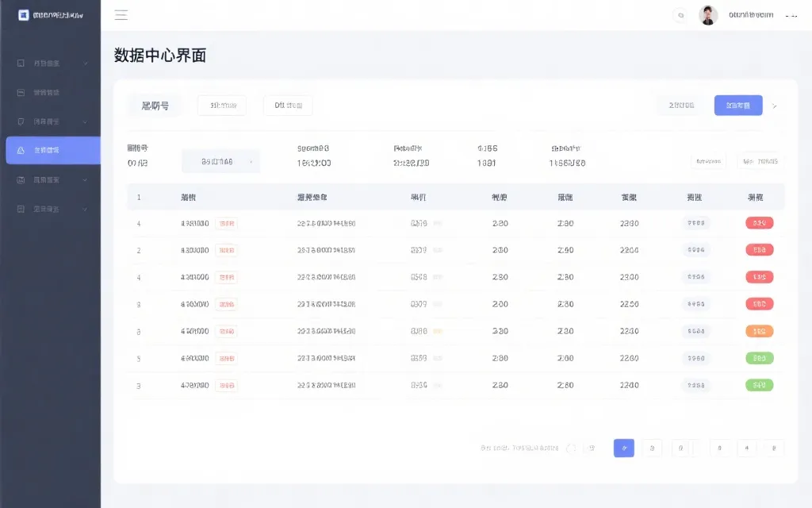Viewport: 812px width, 508px height.
Task: Click the blue app logo in sidebar
Action: [23, 15]
